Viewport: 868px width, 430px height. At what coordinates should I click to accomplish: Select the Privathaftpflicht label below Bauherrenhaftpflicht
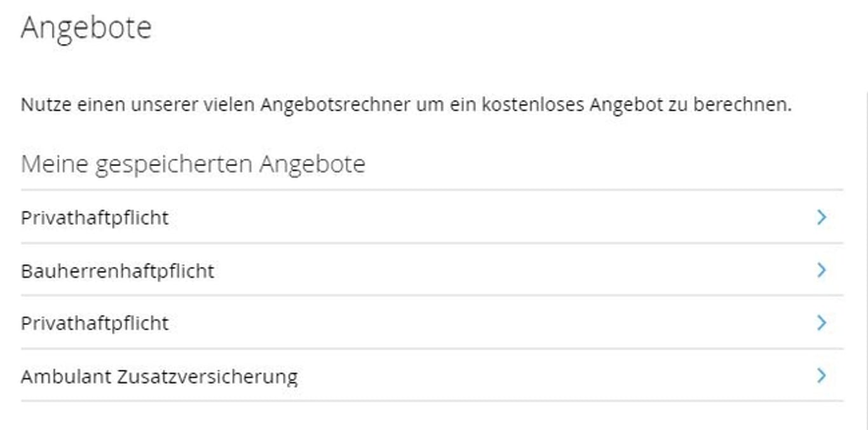[x=95, y=324]
